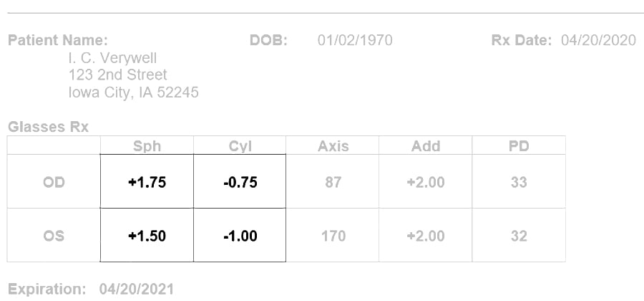This screenshot has width=644, height=301.
Task: Select the OS Add value +2.00
Action: point(426,236)
